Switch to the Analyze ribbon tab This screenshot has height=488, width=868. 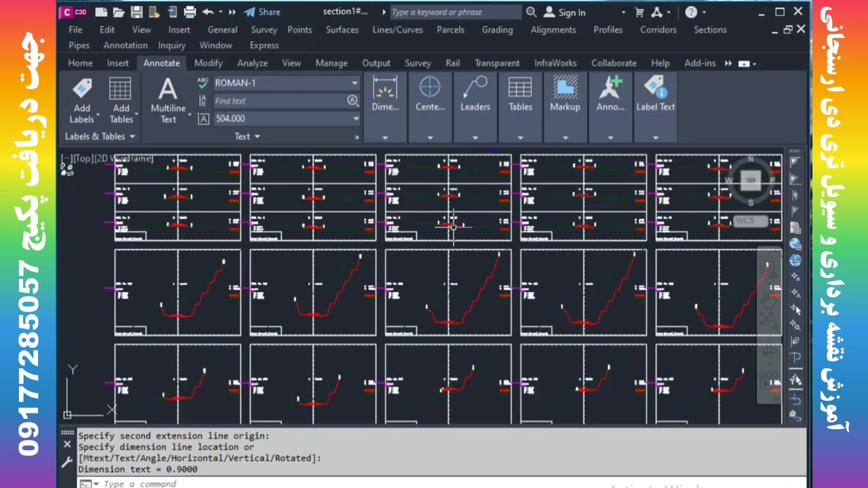tap(252, 63)
